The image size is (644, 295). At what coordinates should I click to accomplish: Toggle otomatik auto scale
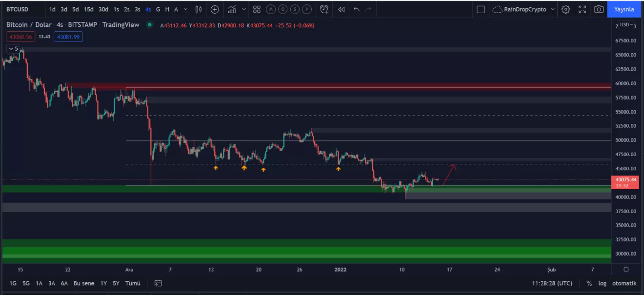624,283
